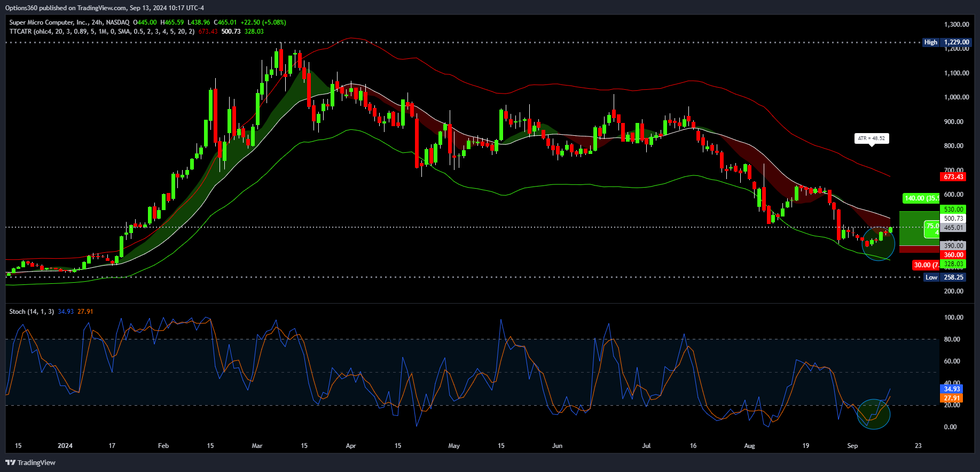
Task: Click the grey 390.00 entry price tag
Action: tap(953, 246)
